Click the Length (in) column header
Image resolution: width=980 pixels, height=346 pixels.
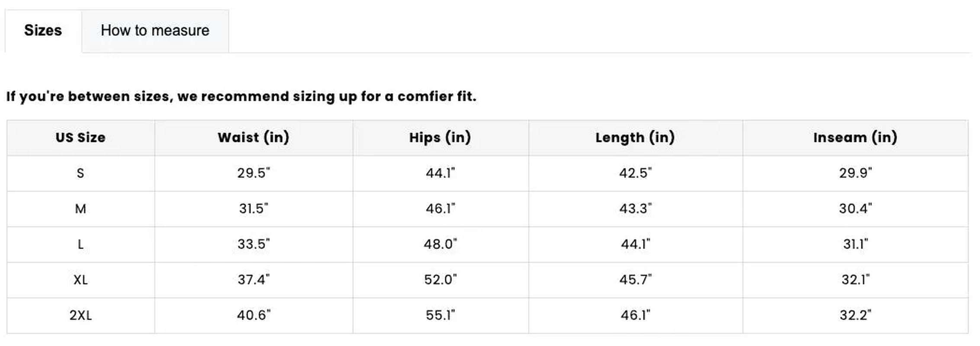click(635, 138)
